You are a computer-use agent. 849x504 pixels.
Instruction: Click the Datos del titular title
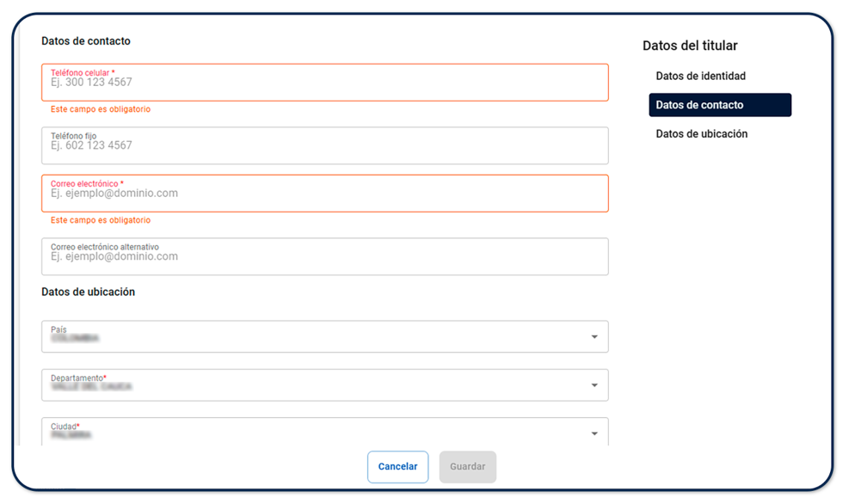coord(690,46)
